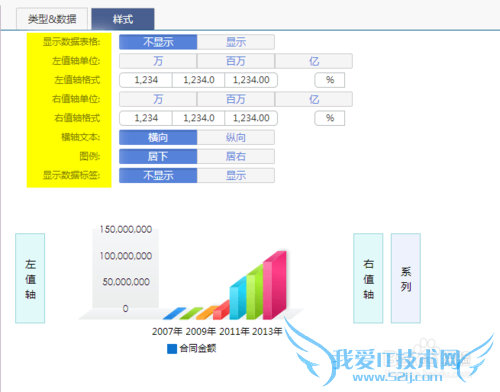Click the 2013年 axis label
The image size is (500, 392).
pos(267,331)
